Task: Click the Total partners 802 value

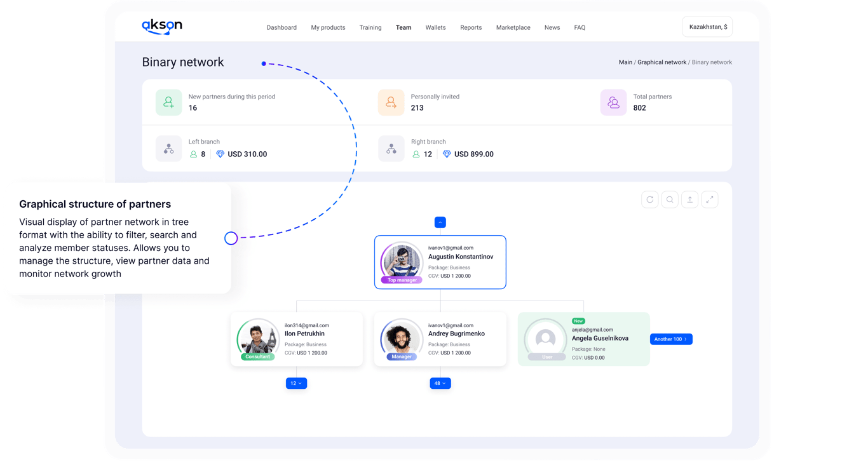Action: [x=640, y=108]
